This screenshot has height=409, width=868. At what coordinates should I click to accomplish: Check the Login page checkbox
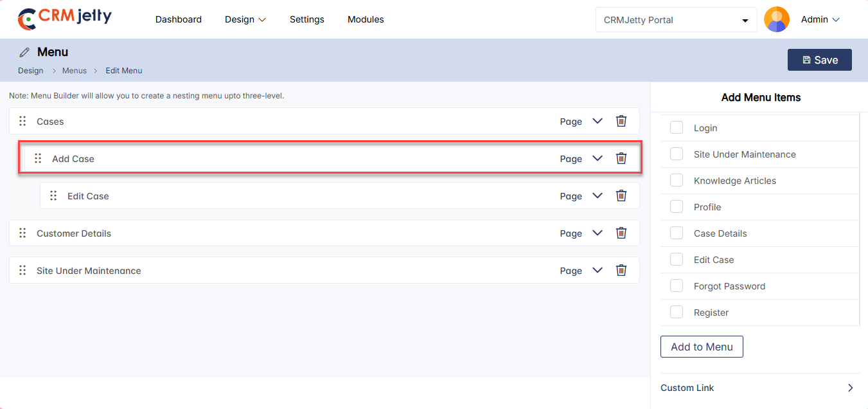click(677, 127)
